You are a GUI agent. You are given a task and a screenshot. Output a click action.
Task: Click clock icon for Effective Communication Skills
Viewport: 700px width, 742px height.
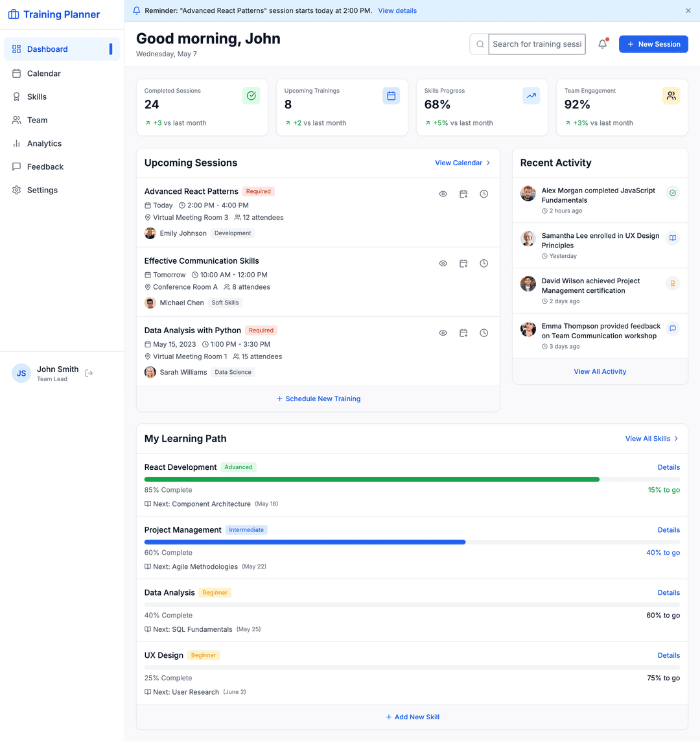tap(484, 264)
